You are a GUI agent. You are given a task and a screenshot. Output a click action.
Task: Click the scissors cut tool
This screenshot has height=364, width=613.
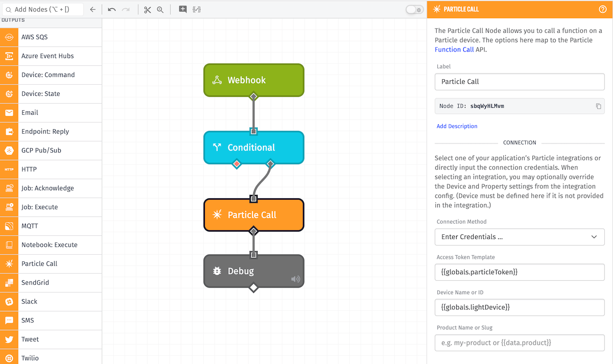click(x=148, y=9)
